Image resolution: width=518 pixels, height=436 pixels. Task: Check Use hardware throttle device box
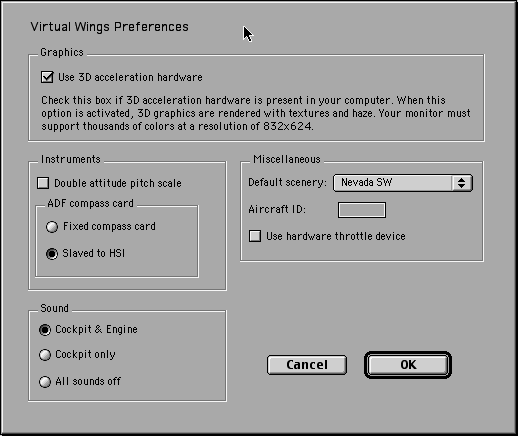(x=255, y=236)
